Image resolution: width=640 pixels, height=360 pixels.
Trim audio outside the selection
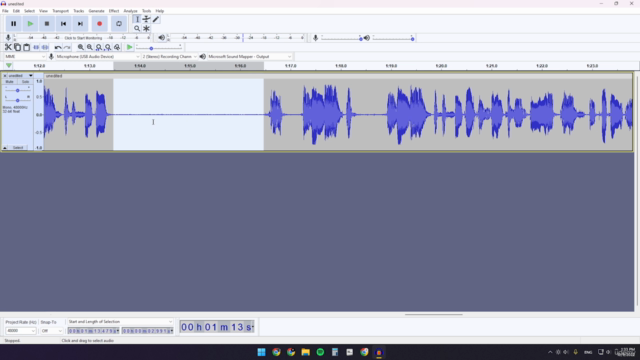[x=36, y=47]
